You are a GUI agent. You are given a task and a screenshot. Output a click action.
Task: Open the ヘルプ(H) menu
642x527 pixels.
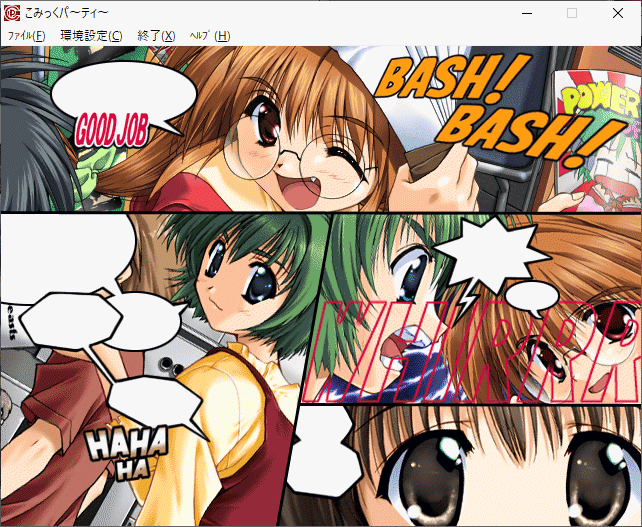pyautogui.click(x=210, y=36)
